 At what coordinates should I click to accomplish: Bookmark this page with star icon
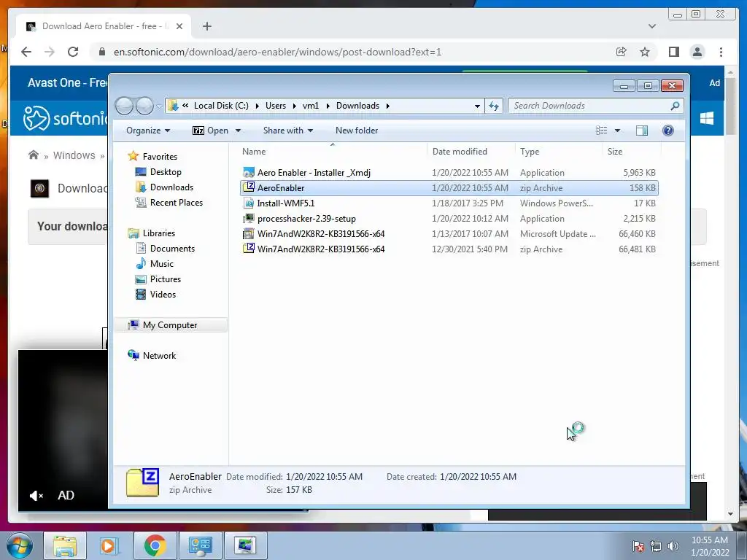[645, 52]
